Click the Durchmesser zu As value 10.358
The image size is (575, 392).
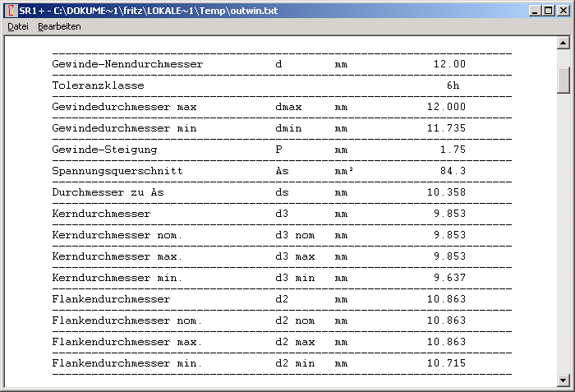click(x=446, y=192)
